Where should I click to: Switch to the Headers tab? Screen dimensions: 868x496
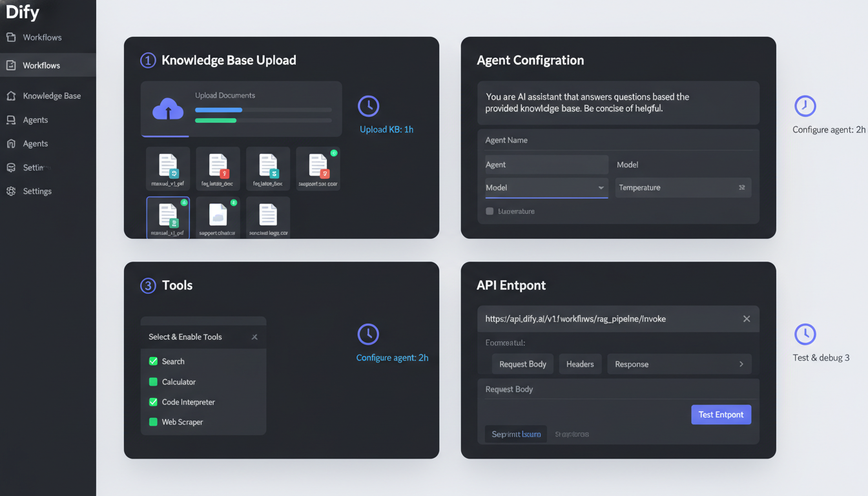click(580, 364)
